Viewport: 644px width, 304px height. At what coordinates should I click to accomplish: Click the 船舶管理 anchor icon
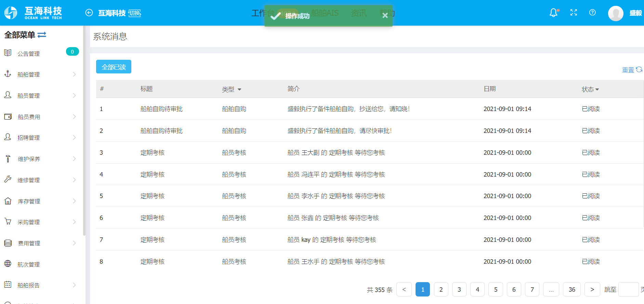click(x=8, y=74)
